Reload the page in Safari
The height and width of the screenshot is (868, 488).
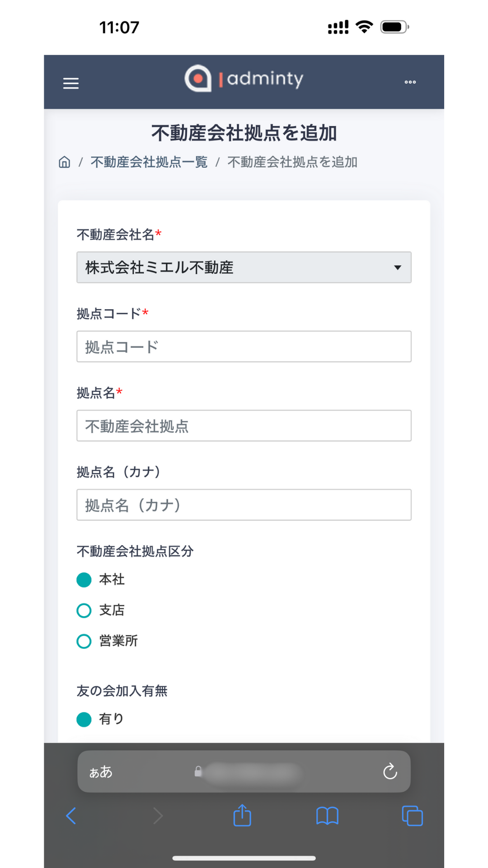point(390,771)
